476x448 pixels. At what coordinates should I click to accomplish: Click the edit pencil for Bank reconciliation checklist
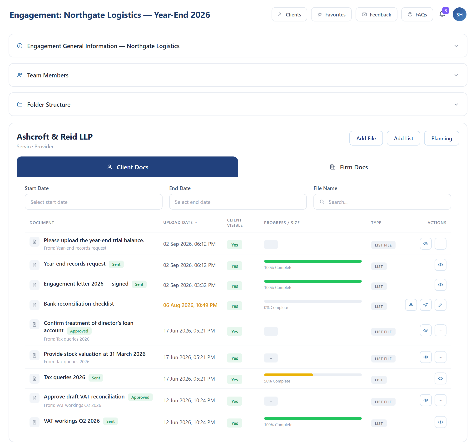[440, 305]
